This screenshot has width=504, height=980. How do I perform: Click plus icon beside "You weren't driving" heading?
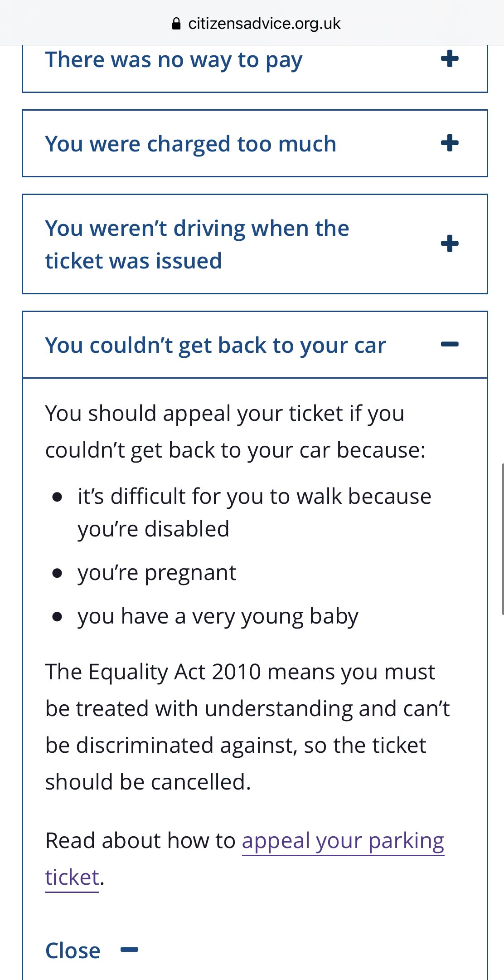pyautogui.click(x=450, y=244)
